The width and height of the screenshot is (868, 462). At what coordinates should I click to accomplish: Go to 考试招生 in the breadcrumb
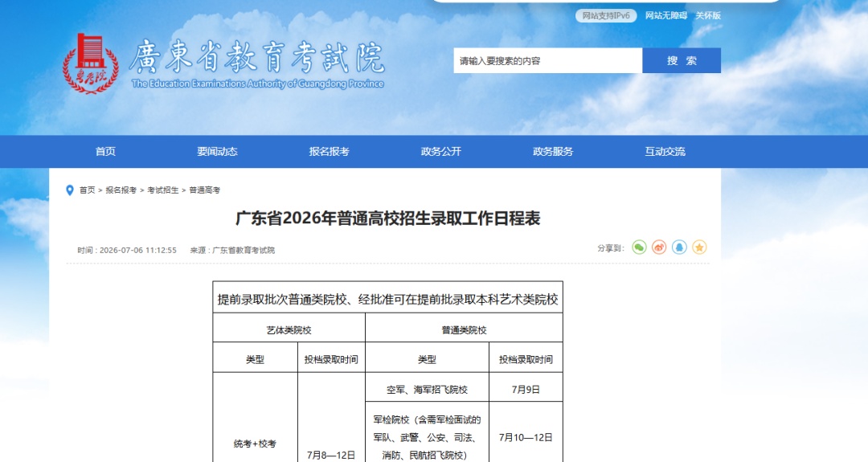click(x=162, y=190)
